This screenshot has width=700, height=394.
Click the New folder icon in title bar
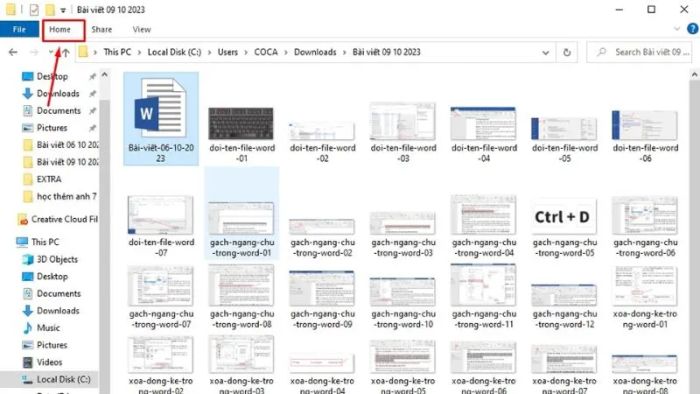tap(50, 9)
